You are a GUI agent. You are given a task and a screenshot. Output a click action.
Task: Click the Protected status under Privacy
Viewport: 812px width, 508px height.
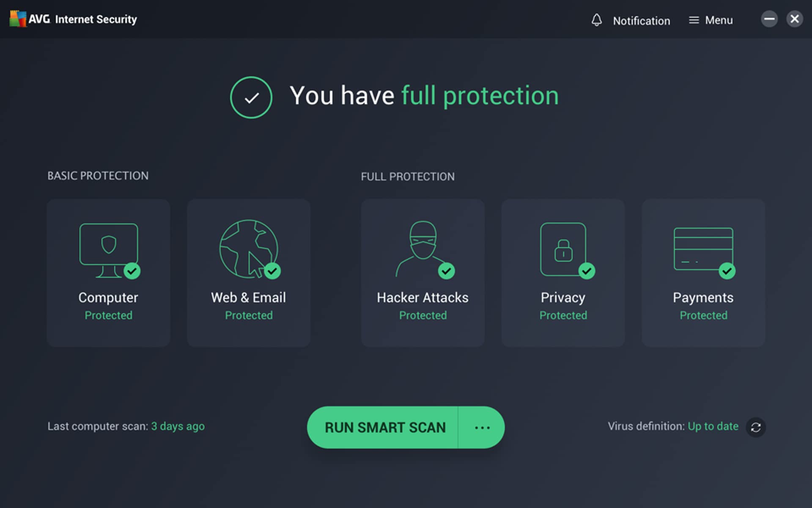[563, 315]
